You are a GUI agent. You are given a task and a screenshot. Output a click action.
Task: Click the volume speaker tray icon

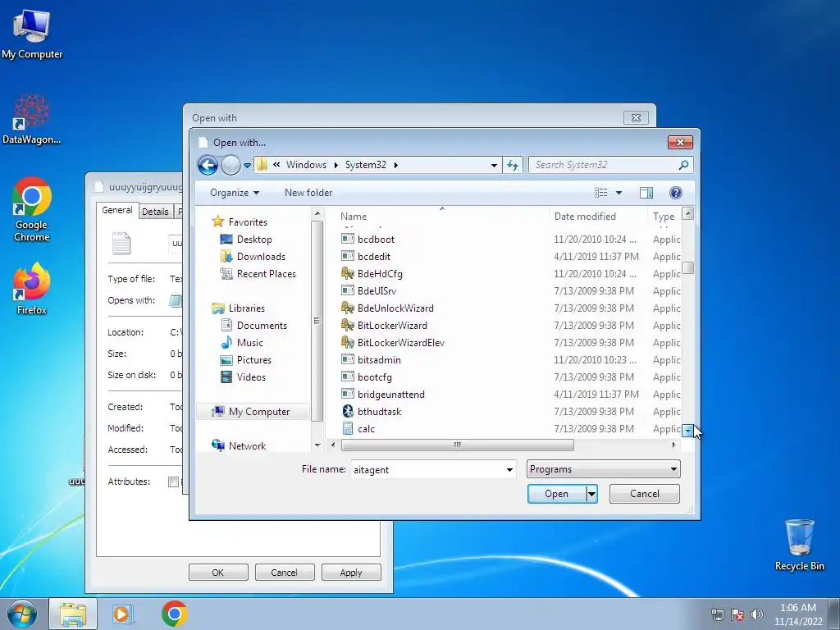point(757,614)
